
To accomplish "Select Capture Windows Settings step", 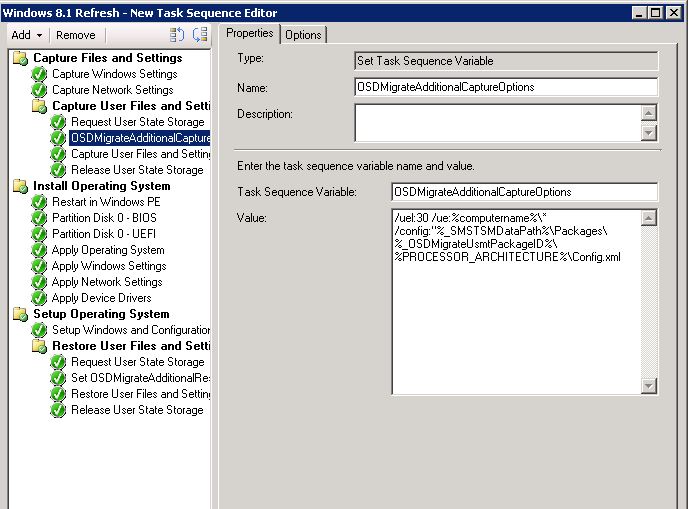I will tap(115, 74).
